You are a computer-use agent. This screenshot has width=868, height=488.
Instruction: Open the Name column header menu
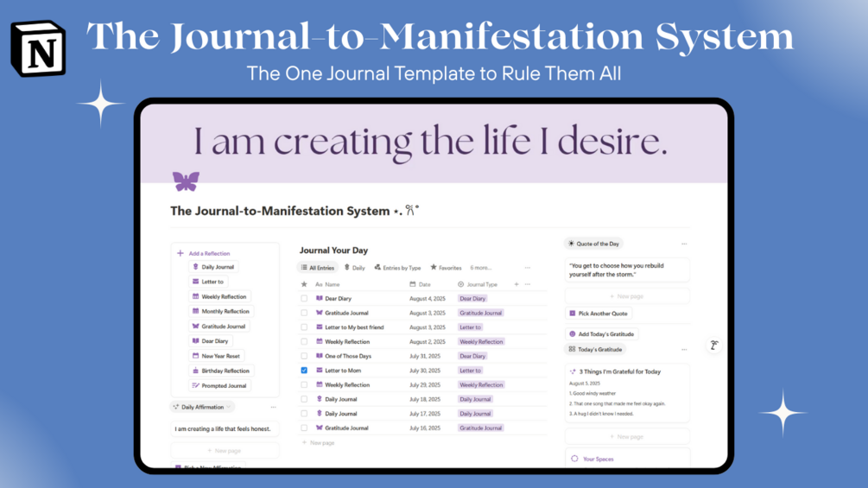327,284
